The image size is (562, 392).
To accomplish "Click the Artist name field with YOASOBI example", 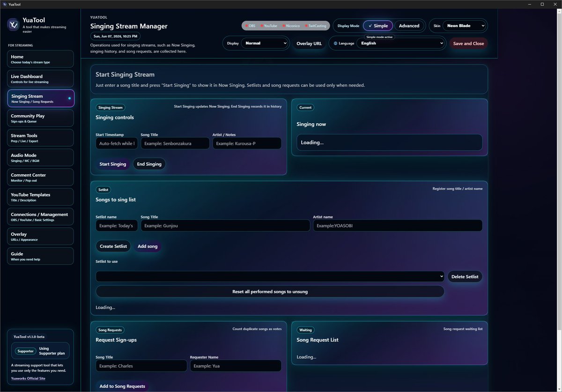I will pos(398,225).
